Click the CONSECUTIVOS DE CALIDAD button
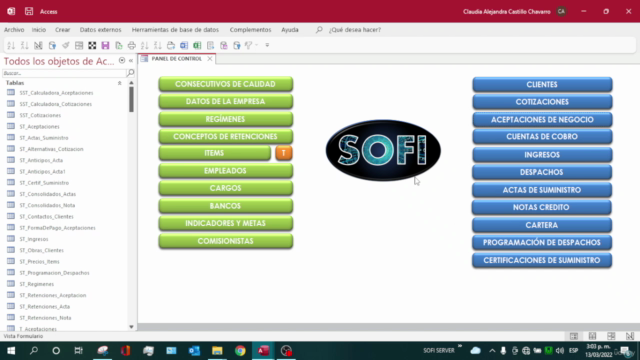This screenshot has width=640, height=360. click(226, 84)
